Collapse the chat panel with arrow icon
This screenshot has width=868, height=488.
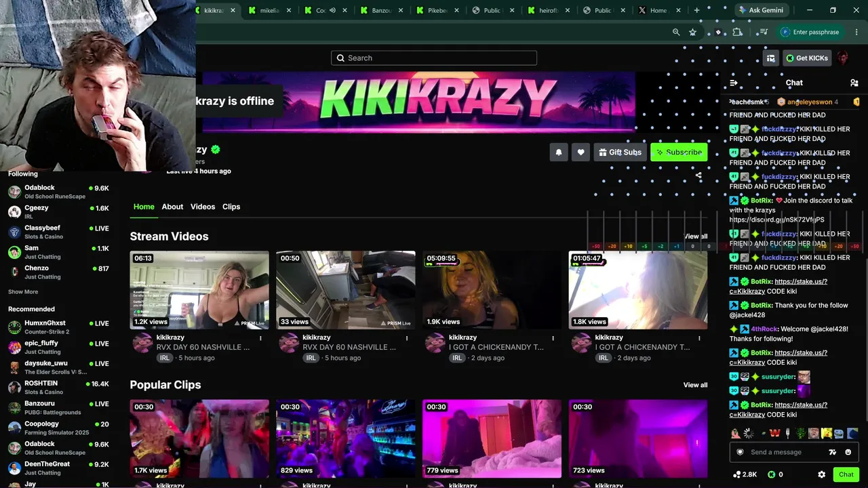(x=733, y=83)
